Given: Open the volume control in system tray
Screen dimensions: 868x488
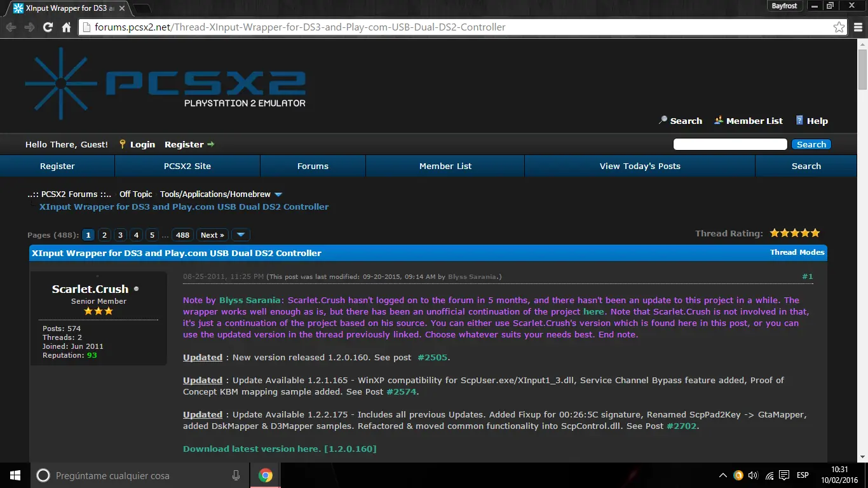Looking at the screenshot, I should point(754,475).
